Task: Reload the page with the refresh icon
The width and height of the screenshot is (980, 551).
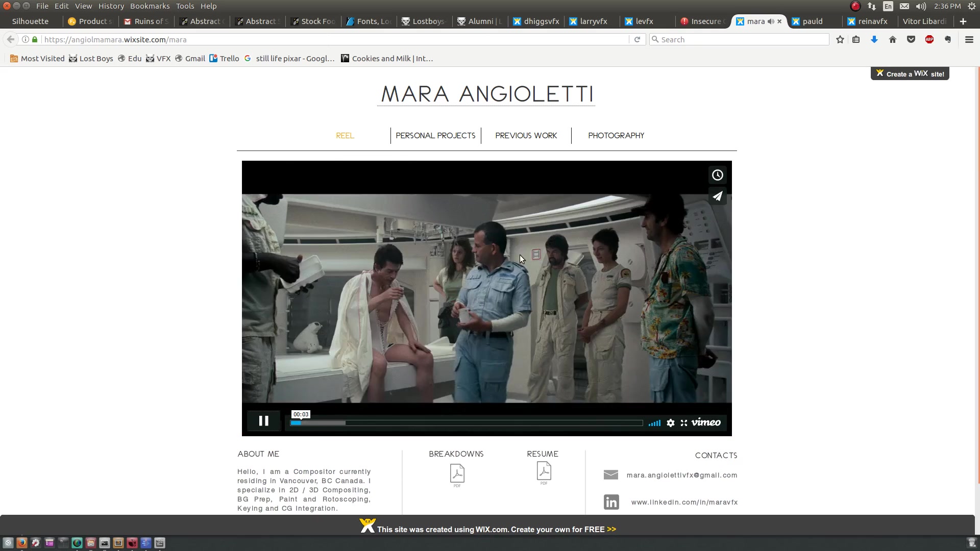Action: pos(637,40)
